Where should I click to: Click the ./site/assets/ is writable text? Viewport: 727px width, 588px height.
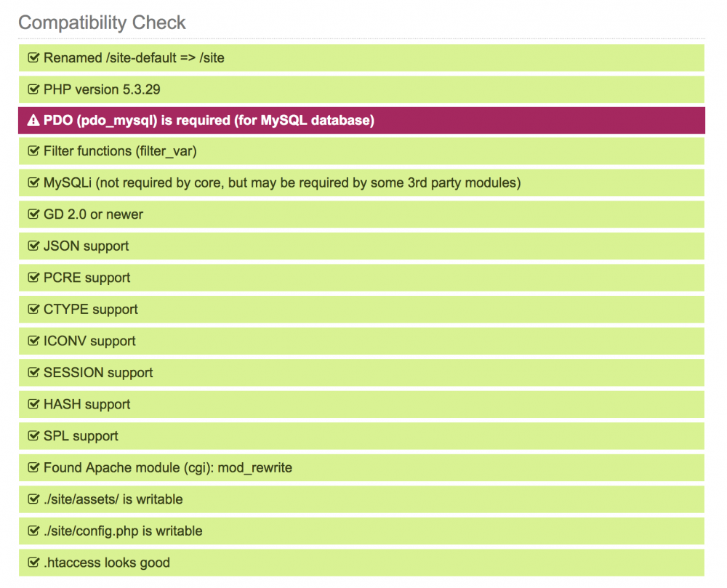coord(113,499)
